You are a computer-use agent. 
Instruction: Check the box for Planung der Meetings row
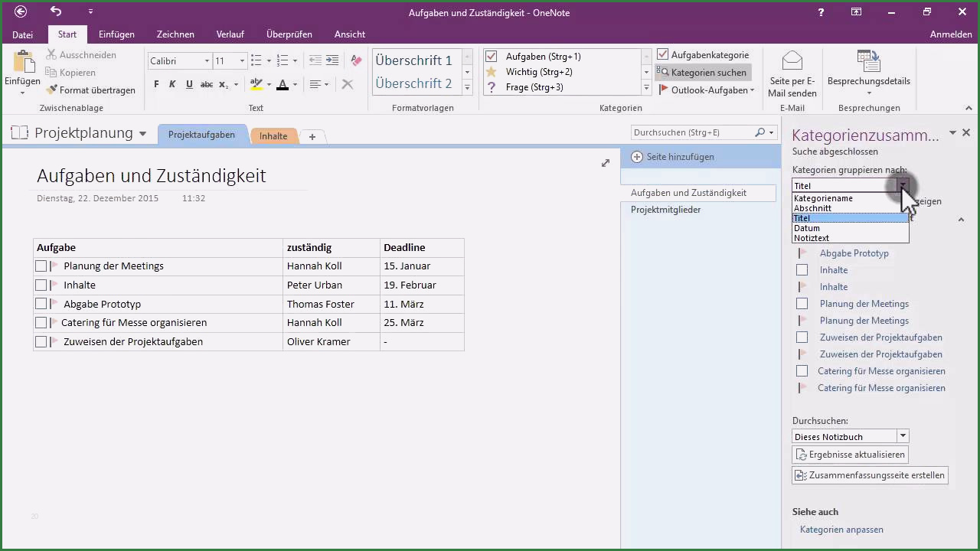(41, 266)
